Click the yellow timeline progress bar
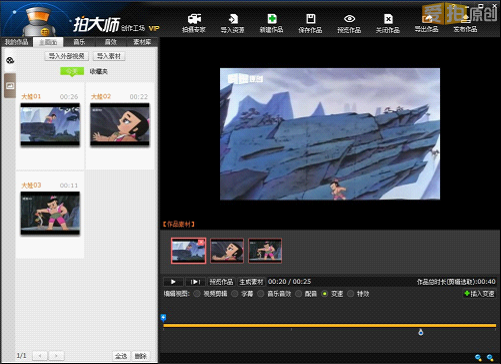 click(x=330, y=325)
